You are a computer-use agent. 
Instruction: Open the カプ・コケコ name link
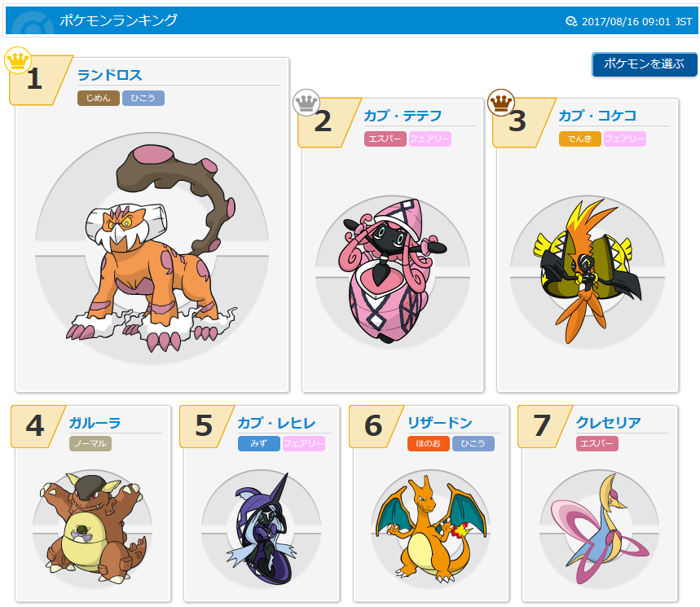pyautogui.click(x=597, y=116)
